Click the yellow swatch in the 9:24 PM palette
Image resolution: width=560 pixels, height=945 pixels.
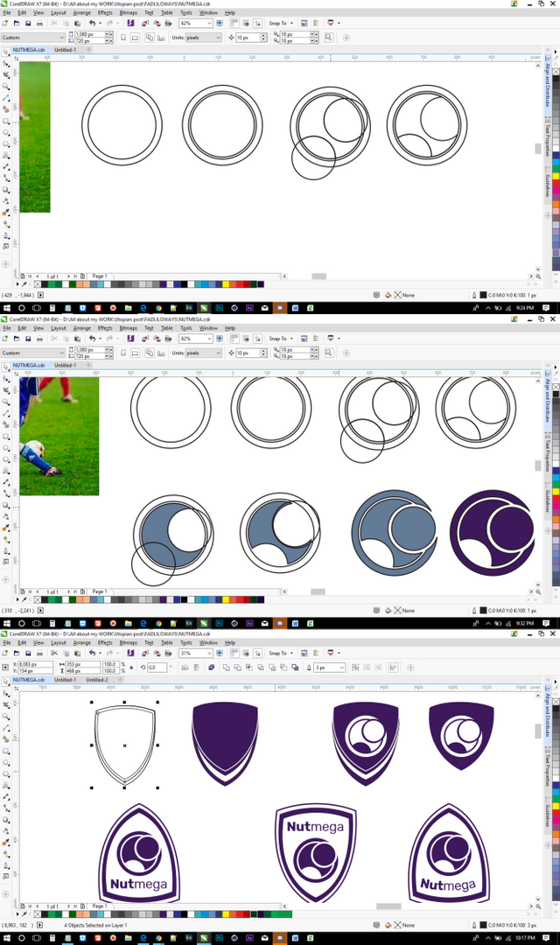click(x=226, y=283)
